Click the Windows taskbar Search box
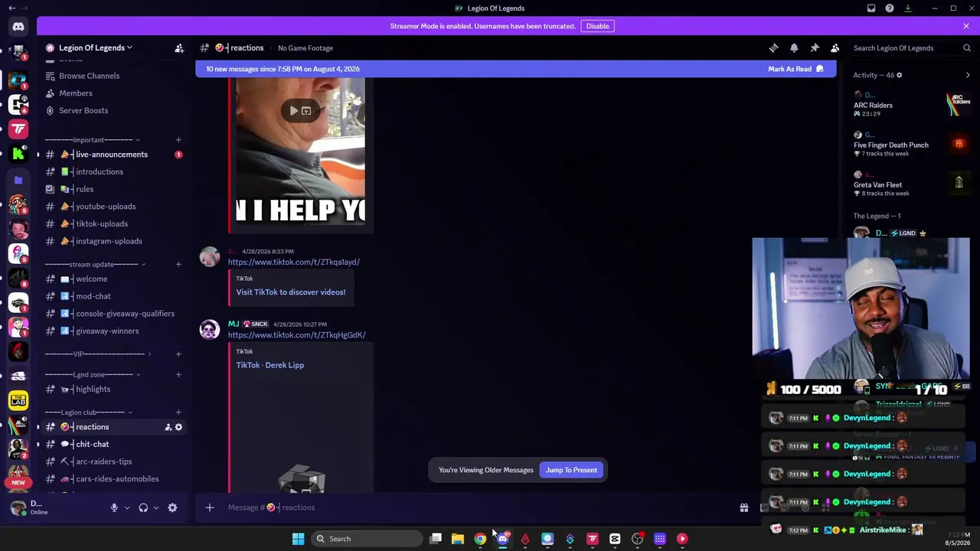Image resolution: width=980 pixels, height=551 pixels. 366,539
